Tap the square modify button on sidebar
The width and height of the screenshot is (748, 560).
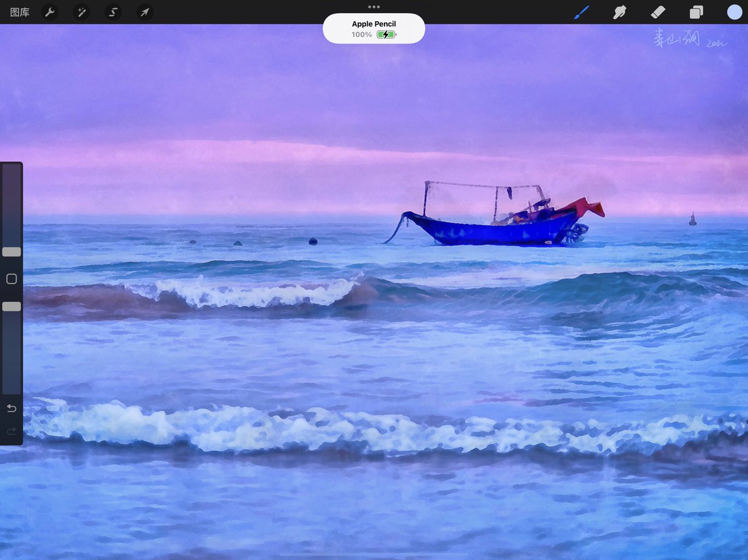click(11, 279)
